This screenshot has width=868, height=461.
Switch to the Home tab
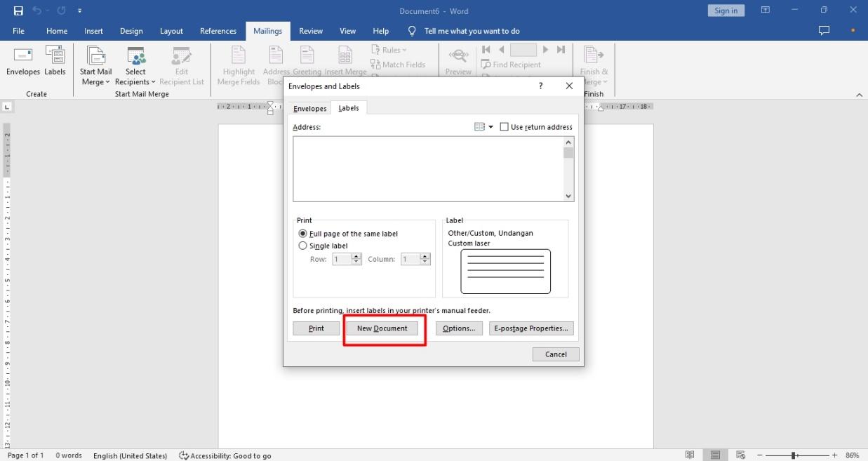click(57, 31)
